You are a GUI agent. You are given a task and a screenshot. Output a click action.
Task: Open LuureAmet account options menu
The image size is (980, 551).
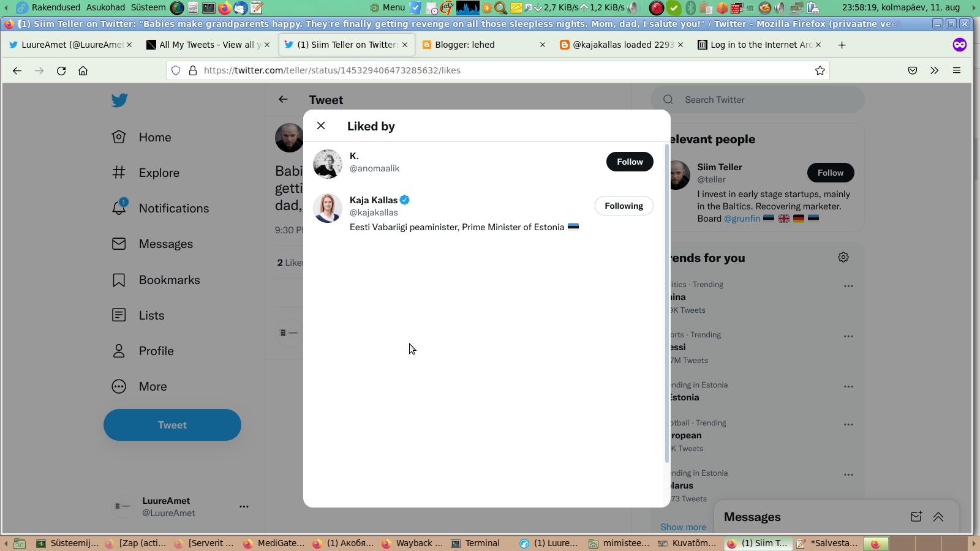(x=244, y=506)
